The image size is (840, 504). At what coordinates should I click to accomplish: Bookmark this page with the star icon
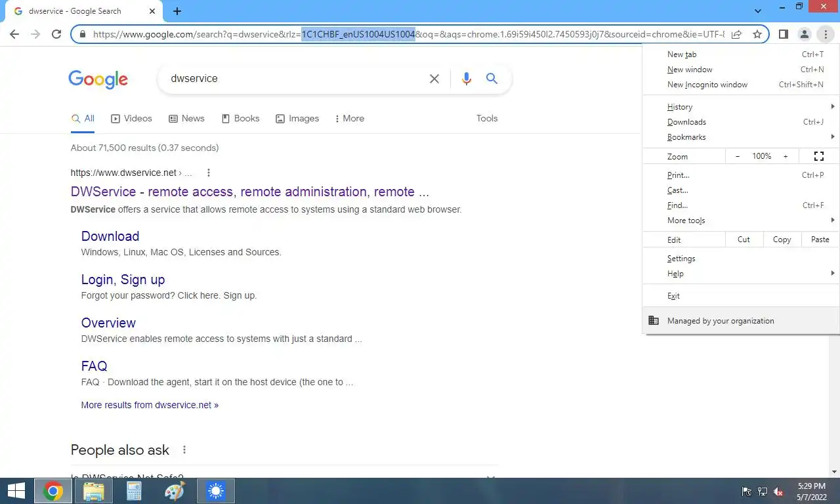(757, 34)
